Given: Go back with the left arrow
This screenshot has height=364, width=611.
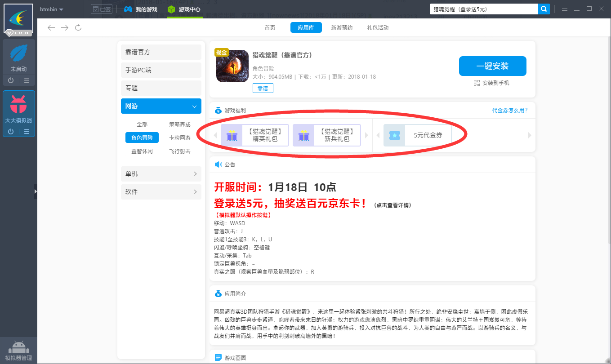Looking at the screenshot, I should point(51,28).
